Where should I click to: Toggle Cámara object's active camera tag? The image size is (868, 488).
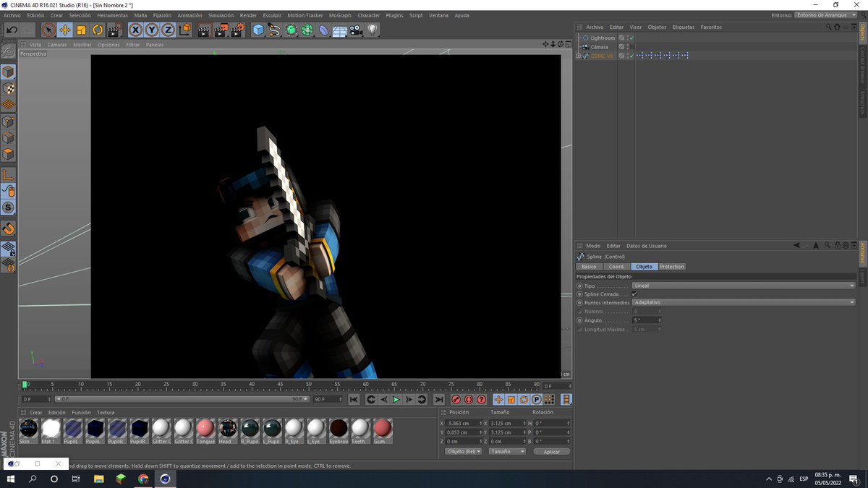point(631,47)
